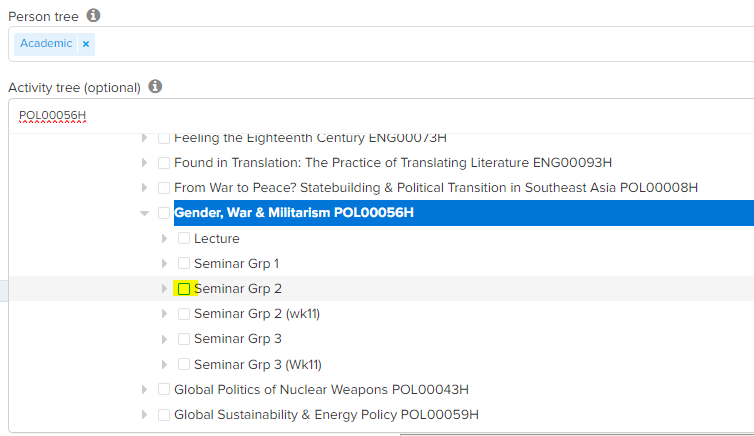Image resolution: width=754 pixels, height=436 pixels.
Task: Remove the Academic tag
Action: 86,44
